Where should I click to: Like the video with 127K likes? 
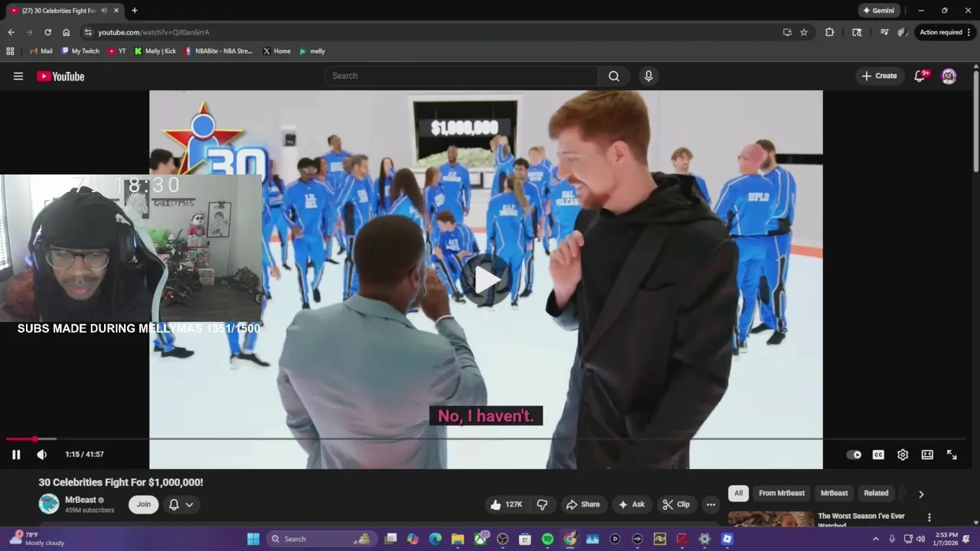[x=507, y=504]
